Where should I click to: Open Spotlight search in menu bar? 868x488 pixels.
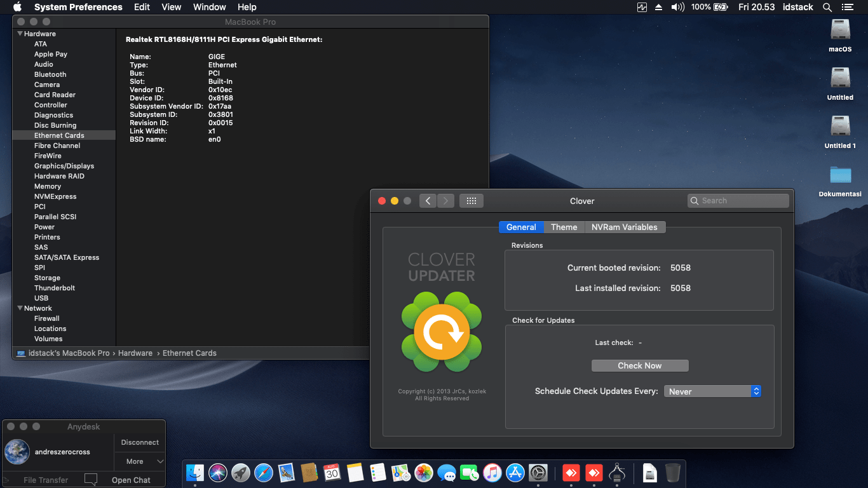click(827, 7)
